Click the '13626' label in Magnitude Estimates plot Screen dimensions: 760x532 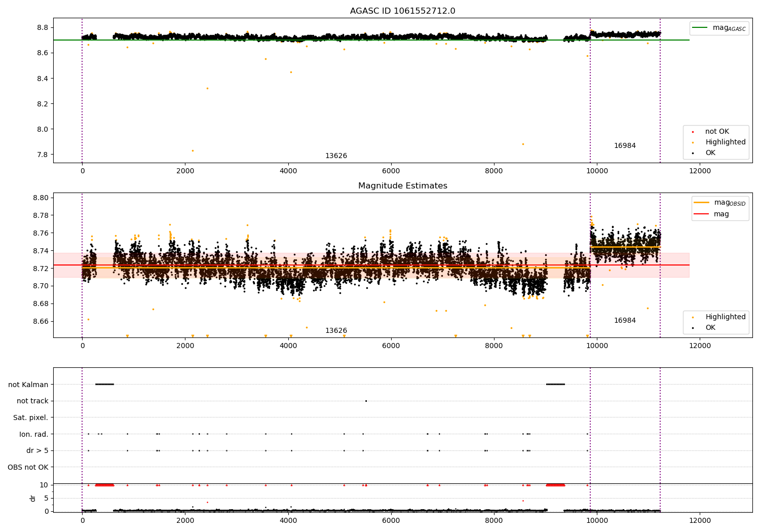point(336,331)
